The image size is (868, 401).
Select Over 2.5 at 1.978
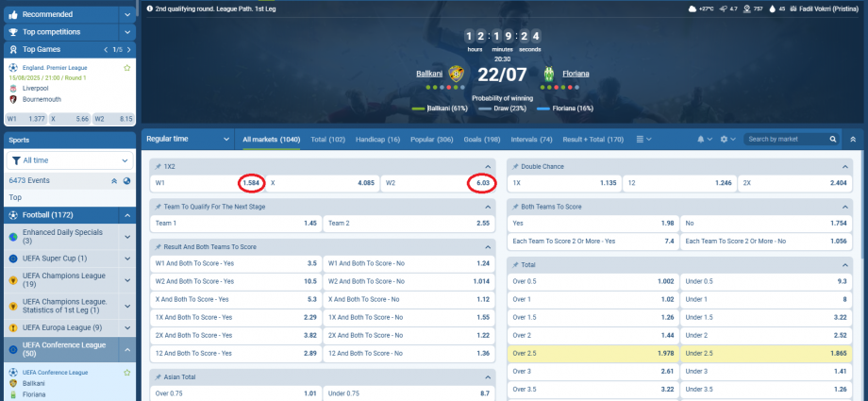tap(593, 354)
